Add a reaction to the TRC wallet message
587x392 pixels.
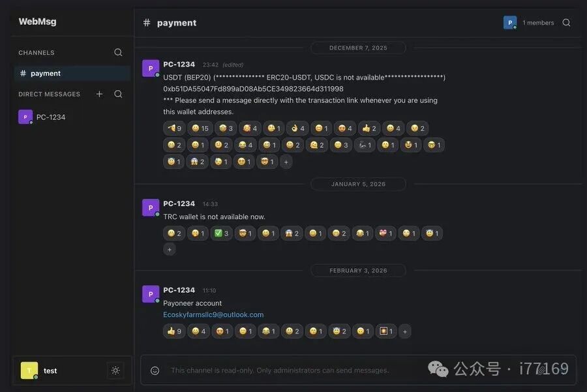click(x=170, y=250)
